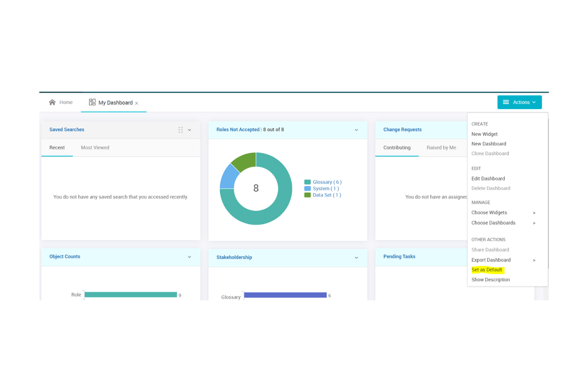Click the green Data Set legend swatch
Screen dimensions: 588x392
(x=308, y=195)
